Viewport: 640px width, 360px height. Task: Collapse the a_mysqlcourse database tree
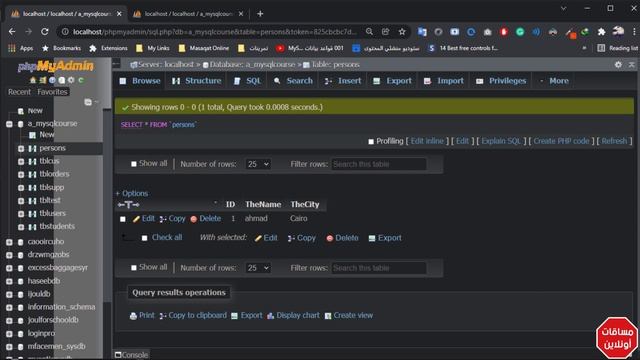tap(9, 124)
